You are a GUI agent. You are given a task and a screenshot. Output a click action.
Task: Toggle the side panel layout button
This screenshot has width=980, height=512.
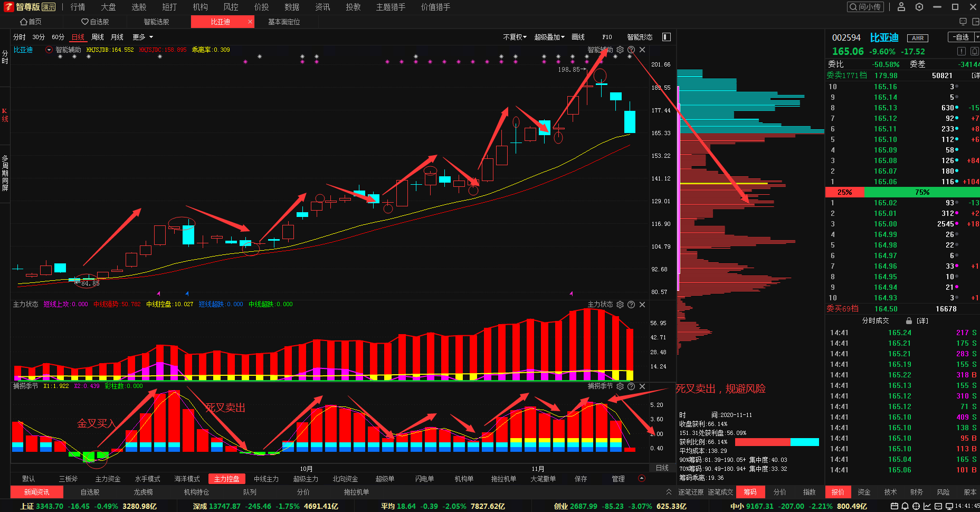pos(667,37)
